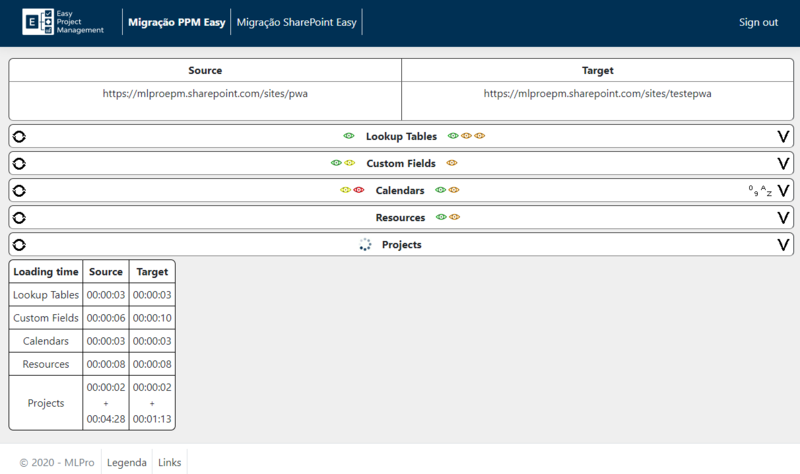800x474 pixels.
Task: Refresh the Resources section
Action: tap(19, 218)
